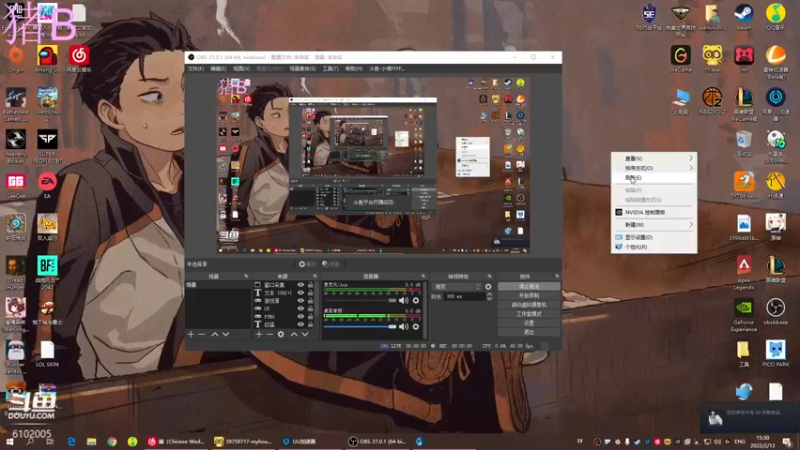
Task: Move the selected source down
Action: (305, 334)
